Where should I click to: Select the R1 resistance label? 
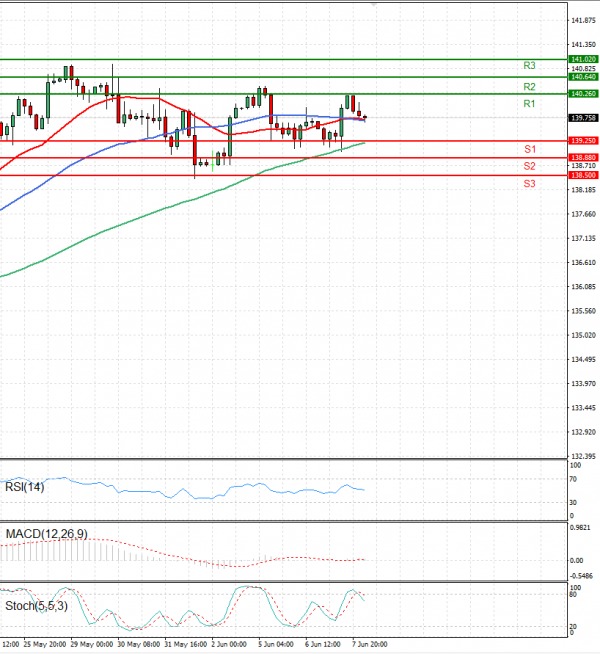coord(529,104)
